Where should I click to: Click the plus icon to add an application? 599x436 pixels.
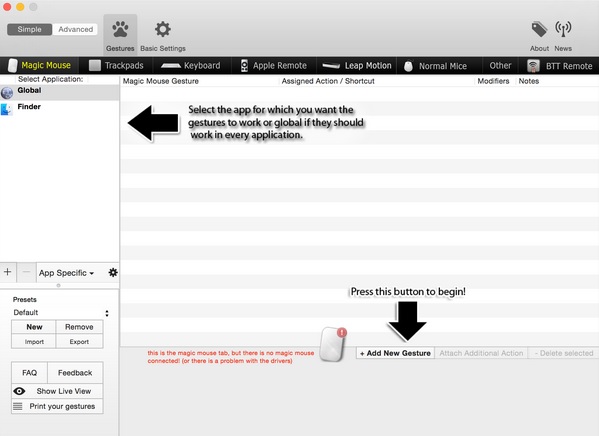pos(8,272)
